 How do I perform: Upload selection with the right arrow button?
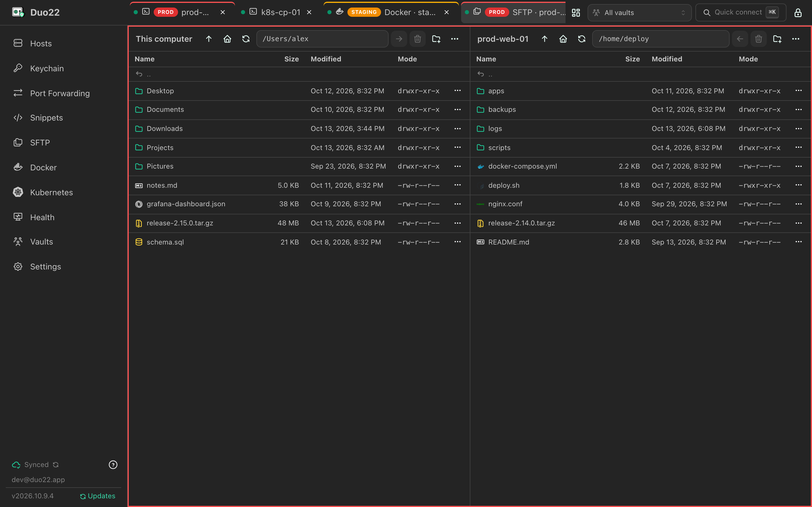(399, 39)
